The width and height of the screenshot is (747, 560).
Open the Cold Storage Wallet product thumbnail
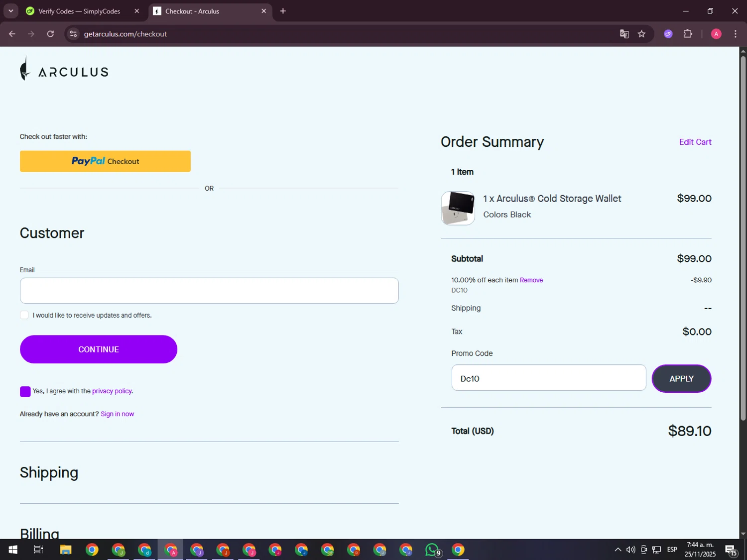tap(458, 208)
